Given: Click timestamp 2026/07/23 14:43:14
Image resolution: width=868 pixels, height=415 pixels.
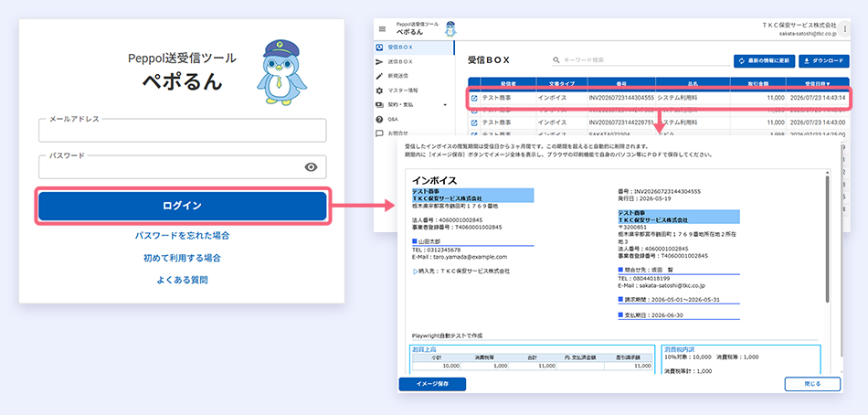Looking at the screenshot, I should [x=817, y=98].
